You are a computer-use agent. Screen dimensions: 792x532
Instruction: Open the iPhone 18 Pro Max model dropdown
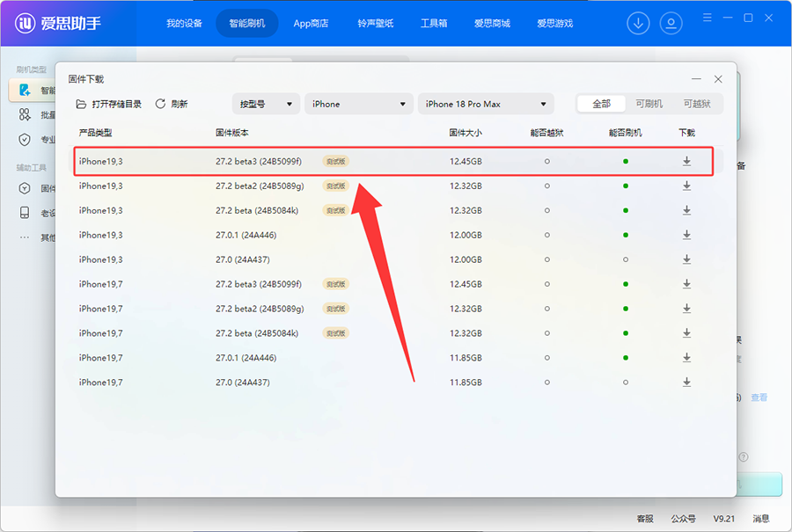[x=486, y=104]
